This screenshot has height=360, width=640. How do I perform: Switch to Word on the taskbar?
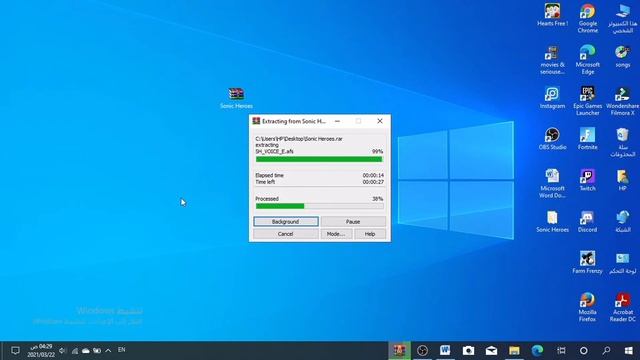[x=445, y=351]
